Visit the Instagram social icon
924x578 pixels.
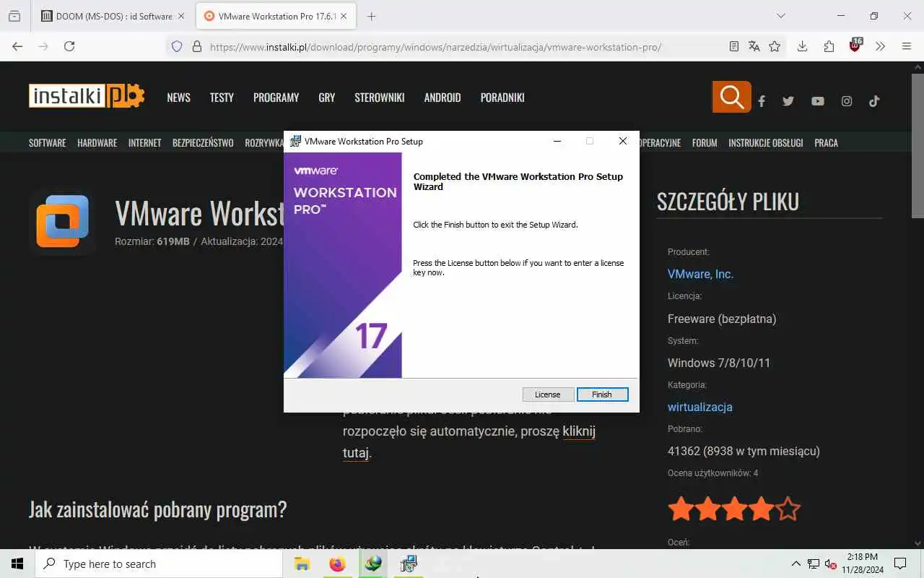[847, 101]
